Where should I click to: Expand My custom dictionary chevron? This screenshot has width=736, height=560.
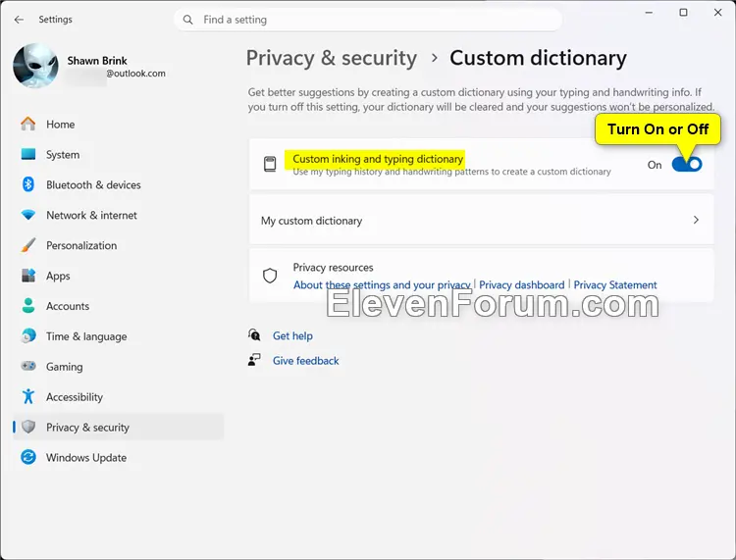point(696,220)
